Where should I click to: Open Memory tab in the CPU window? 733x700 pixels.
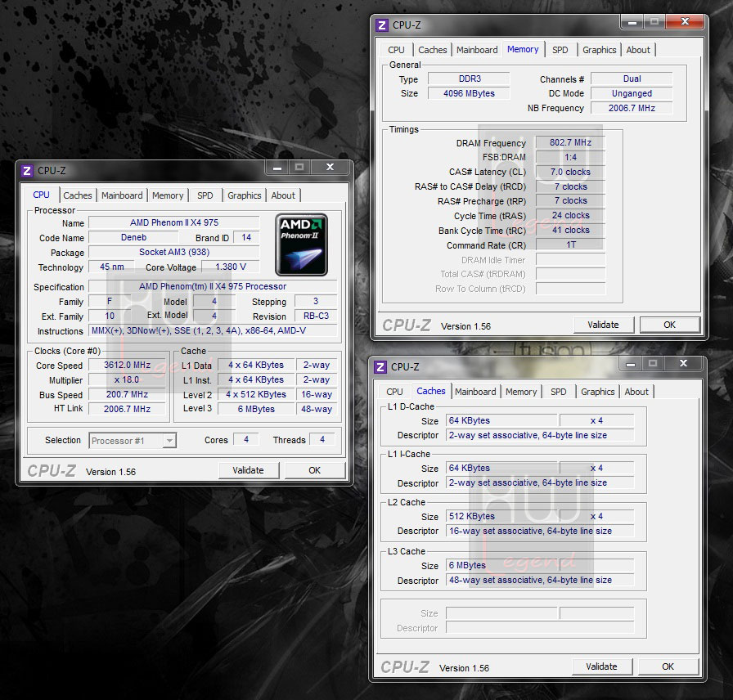tap(168, 195)
